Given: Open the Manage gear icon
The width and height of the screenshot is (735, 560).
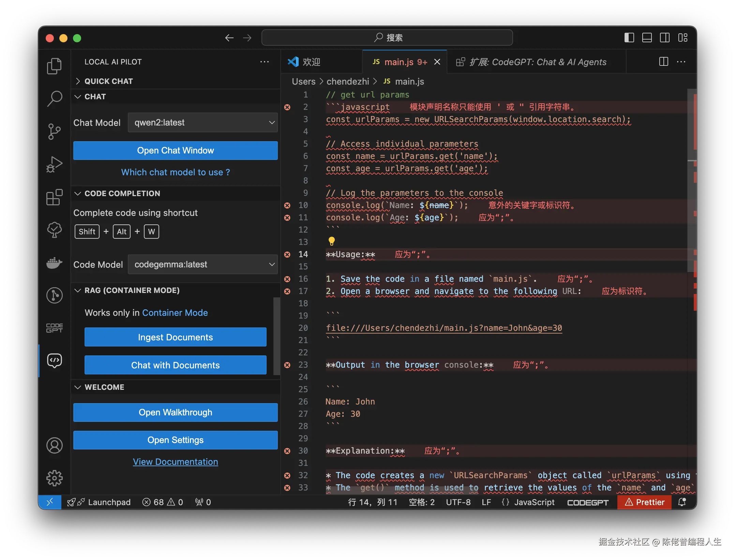Looking at the screenshot, I should pyautogui.click(x=54, y=478).
